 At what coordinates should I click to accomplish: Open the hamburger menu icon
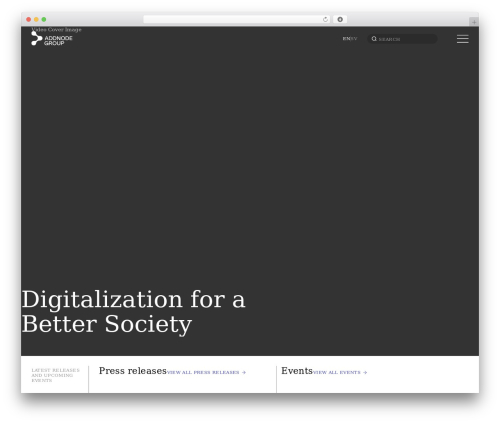[x=462, y=39]
